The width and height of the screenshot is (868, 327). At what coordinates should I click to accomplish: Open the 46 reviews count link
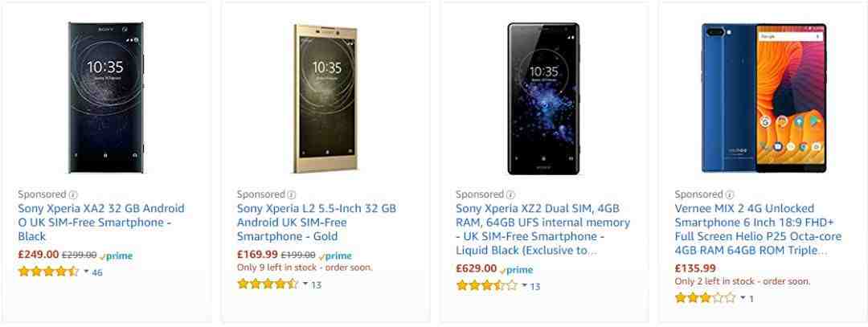97,272
